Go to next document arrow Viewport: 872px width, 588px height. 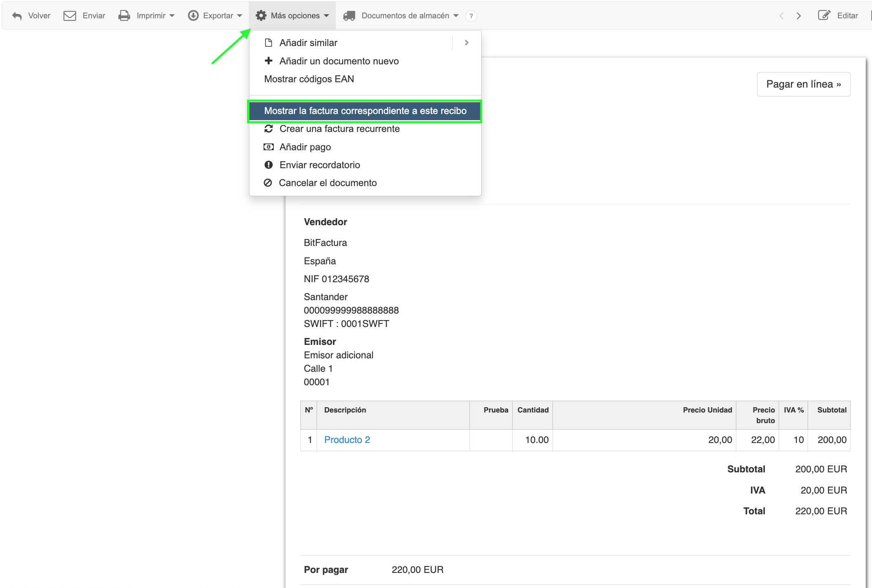[x=799, y=16]
